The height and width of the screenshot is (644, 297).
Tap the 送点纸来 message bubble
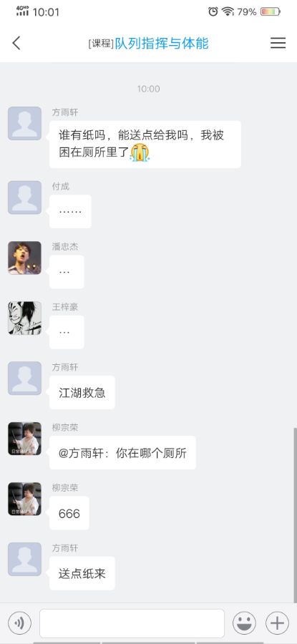click(x=82, y=573)
